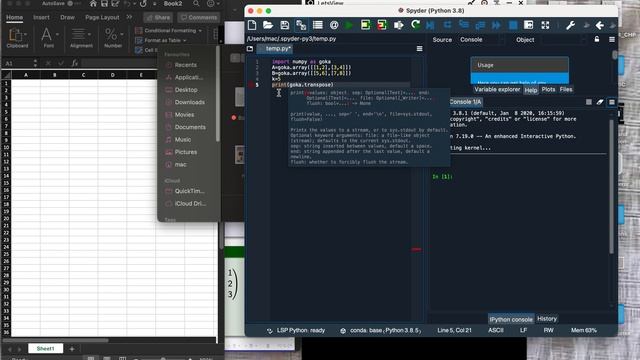Click Spyder's file switcher icon
Image resolution: width=640 pixels, height=360 pixels.
click(x=301, y=25)
